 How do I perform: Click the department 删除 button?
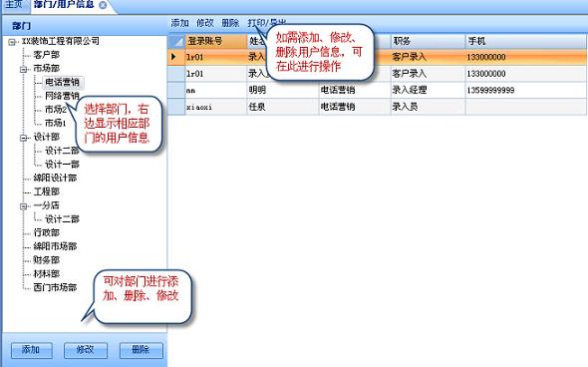(x=142, y=350)
